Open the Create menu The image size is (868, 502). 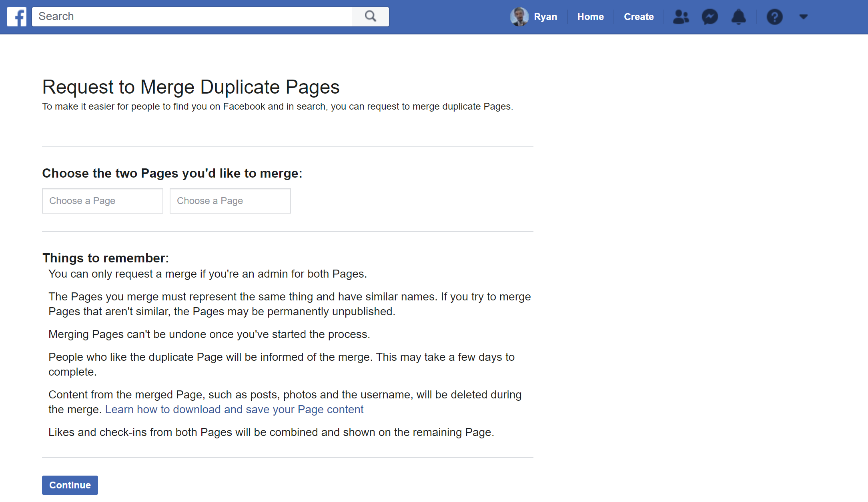(639, 17)
